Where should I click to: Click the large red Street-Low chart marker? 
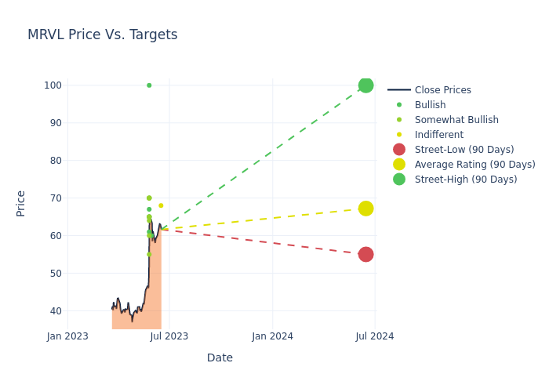pyautogui.click(x=365, y=254)
